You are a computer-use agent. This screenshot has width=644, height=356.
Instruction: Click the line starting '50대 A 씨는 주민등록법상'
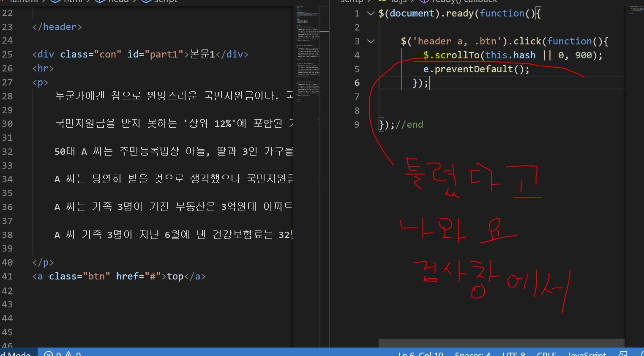pos(174,152)
